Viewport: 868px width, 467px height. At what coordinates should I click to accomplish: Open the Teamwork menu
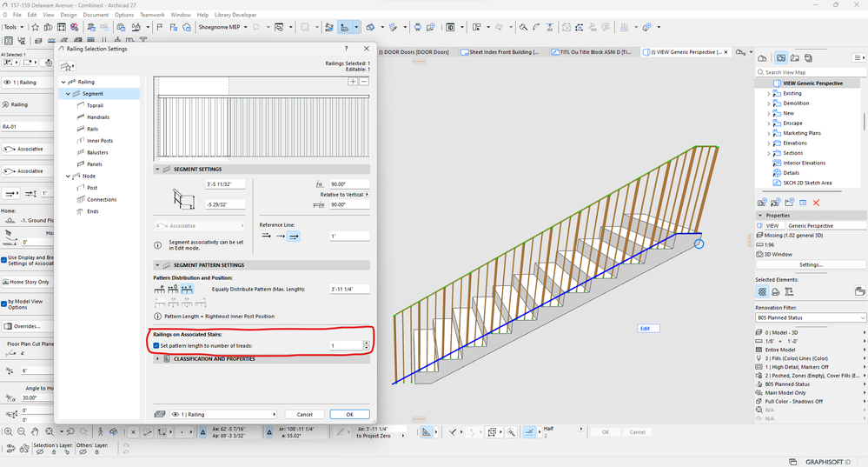point(152,15)
